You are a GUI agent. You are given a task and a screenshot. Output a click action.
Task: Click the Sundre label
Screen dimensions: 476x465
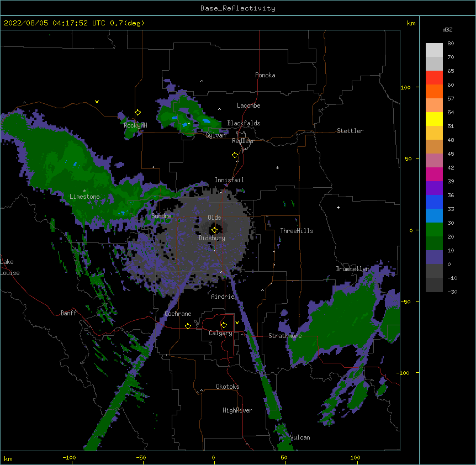[161, 216]
